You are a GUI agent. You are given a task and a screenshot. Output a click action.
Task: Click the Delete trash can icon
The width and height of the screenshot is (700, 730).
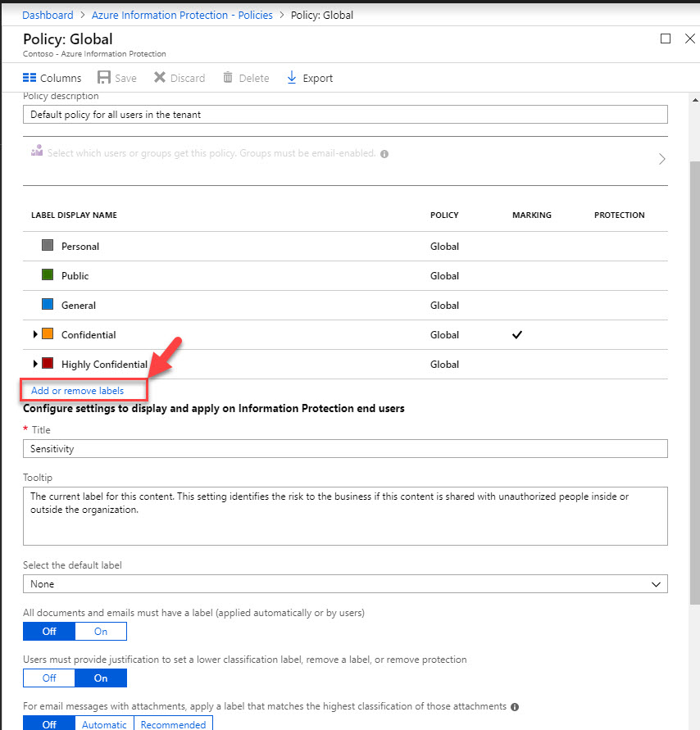tap(228, 77)
